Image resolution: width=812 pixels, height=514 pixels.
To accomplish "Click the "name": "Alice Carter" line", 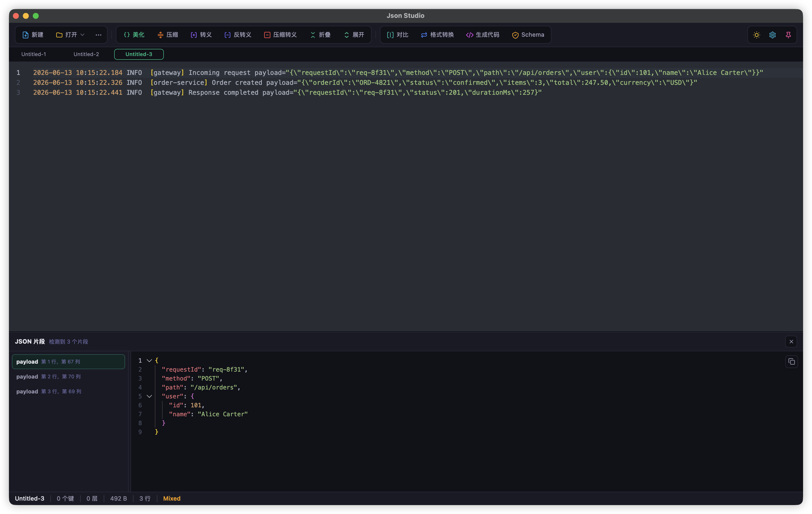I will coord(208,414).
